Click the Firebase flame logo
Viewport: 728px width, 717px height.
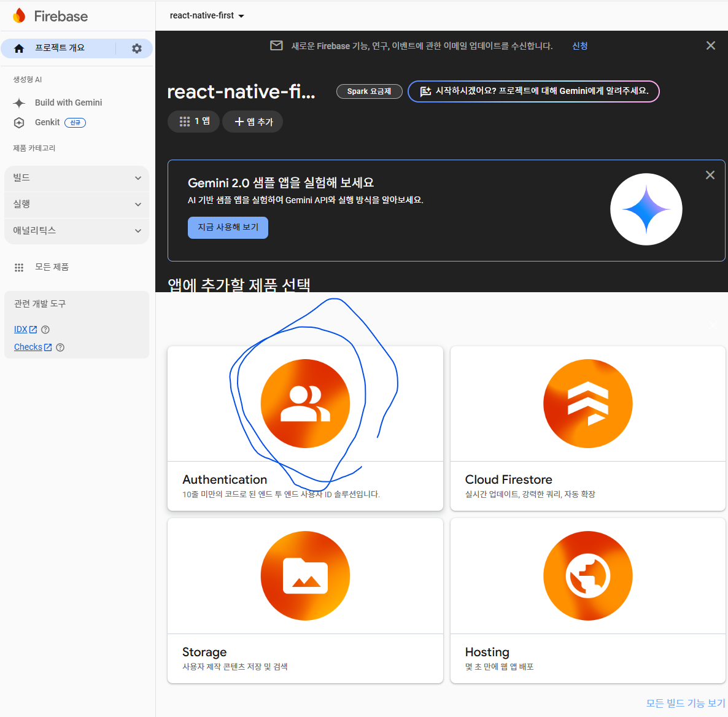(19, 16)
